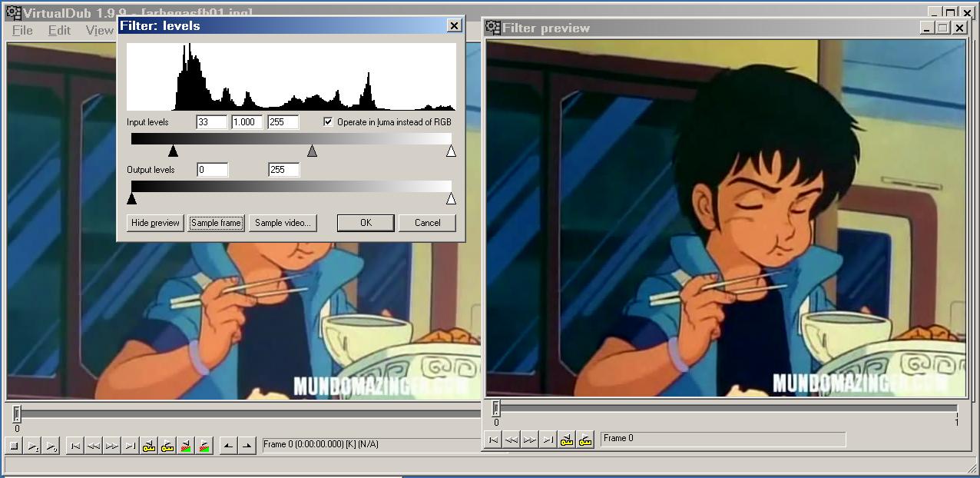Click the Filter preview window icon
Viewport: 980px width, 478px height.
[x=493, y=28]
